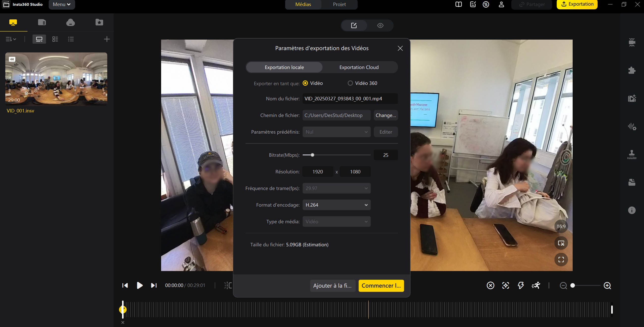Image resolution: width=644 pixels, height=327 pixels.
Task: Click the Commencer l'exportation button
Action: [381, 286]
